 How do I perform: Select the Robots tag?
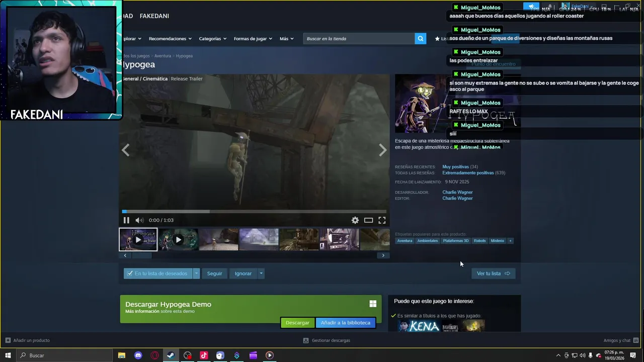click(480, 241)
